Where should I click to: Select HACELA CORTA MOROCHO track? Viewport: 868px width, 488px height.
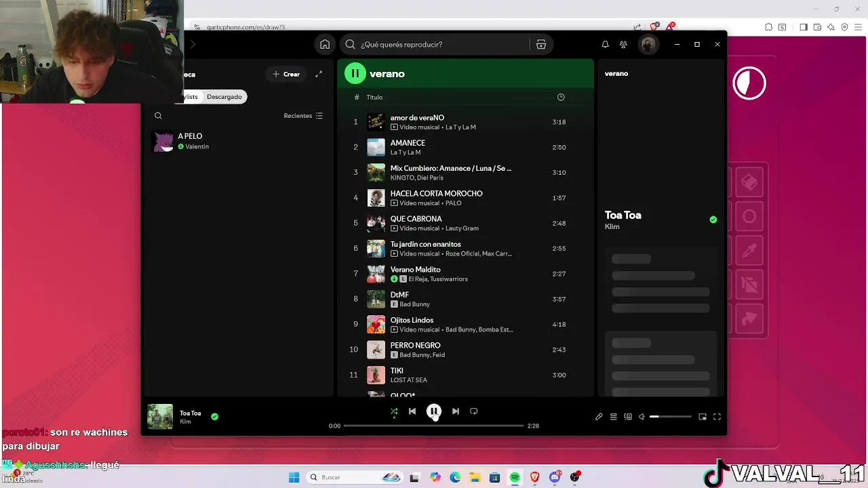pyautogui.click(x=465, y=198)
